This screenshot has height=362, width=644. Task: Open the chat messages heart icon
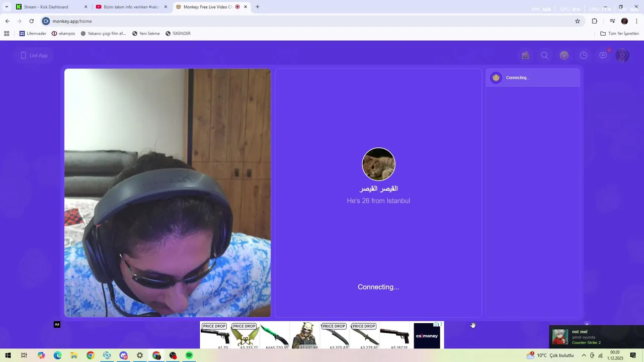tap(603, 55)
